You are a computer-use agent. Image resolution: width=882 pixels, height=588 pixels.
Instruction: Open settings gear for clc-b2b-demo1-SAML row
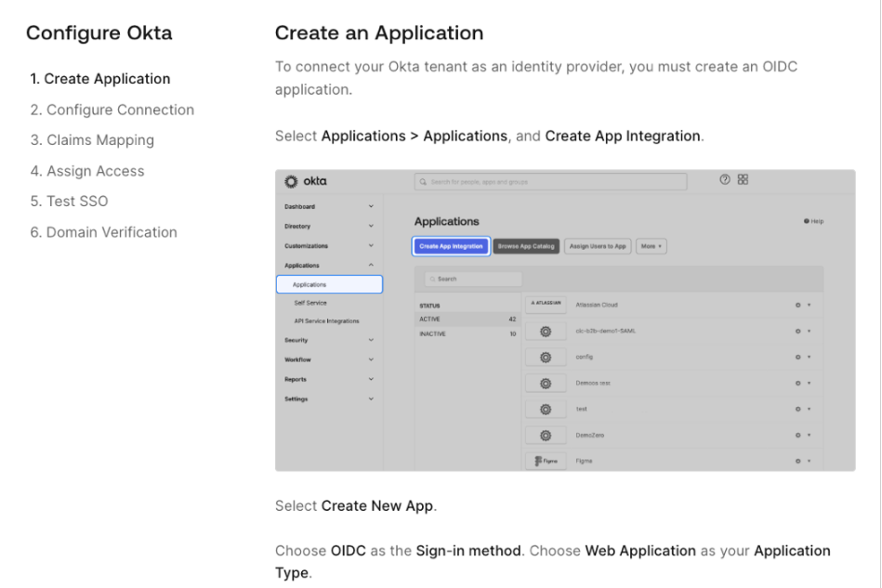tap(797, 331)
